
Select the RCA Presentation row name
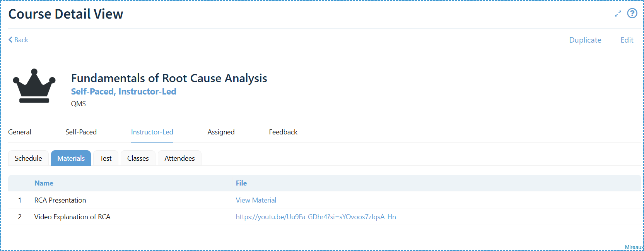(60, 200)
